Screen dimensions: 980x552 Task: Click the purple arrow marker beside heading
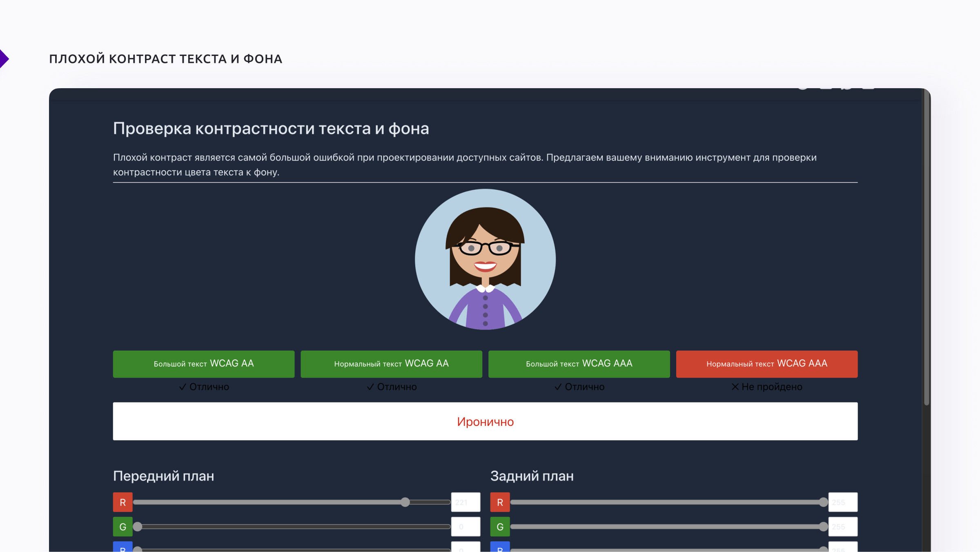click(4, 59)
